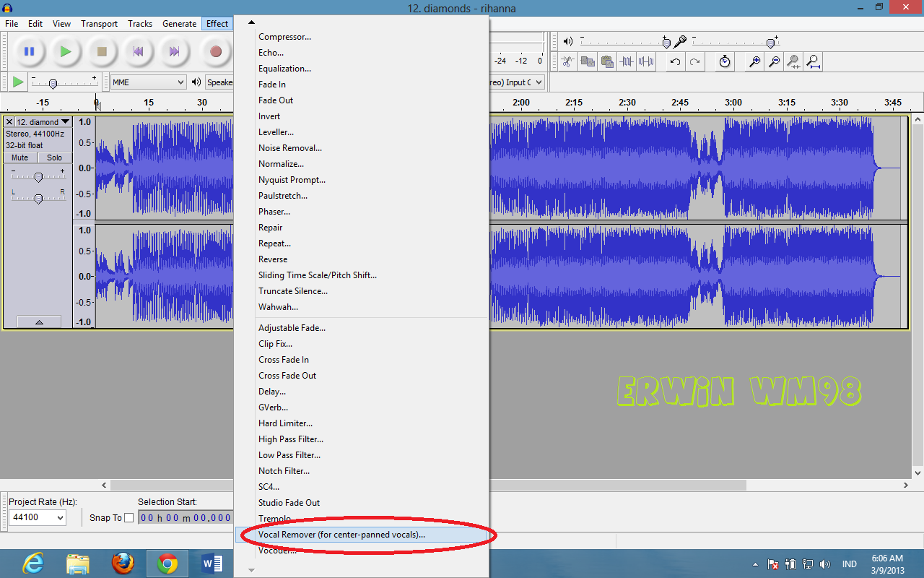Open the Project Rate 44100 dropdown
Image resolution: width=924 pixels, height=578 pixels.
[38, 517]
